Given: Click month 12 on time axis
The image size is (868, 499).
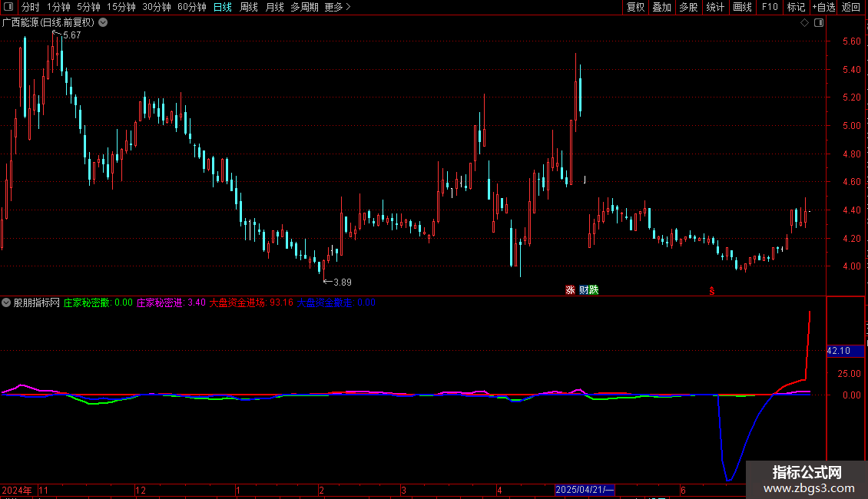Looking at the screenshot, I should click(141, 491).
